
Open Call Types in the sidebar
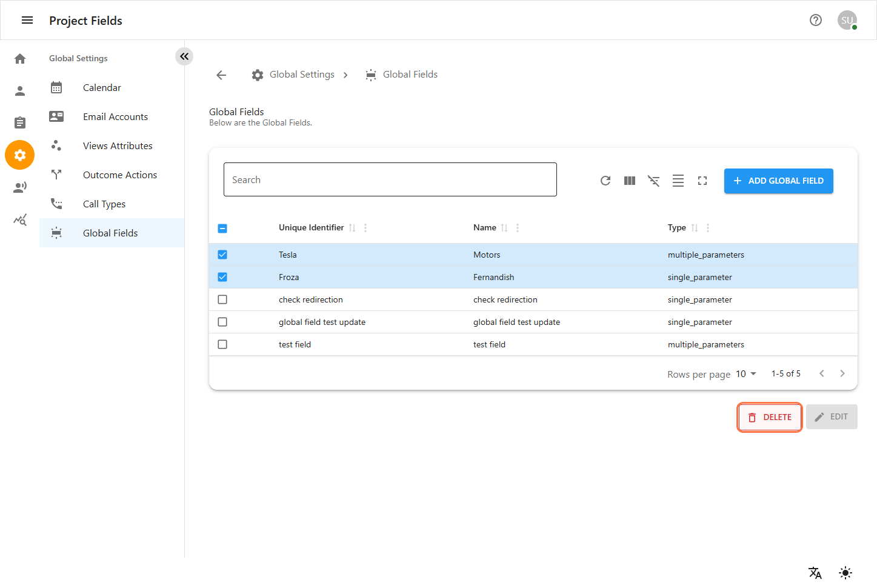(x=104, y=204)
